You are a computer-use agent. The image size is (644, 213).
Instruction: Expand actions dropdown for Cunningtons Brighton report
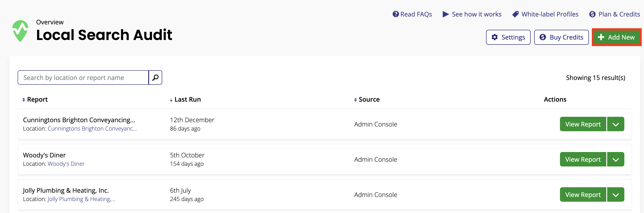616,124
